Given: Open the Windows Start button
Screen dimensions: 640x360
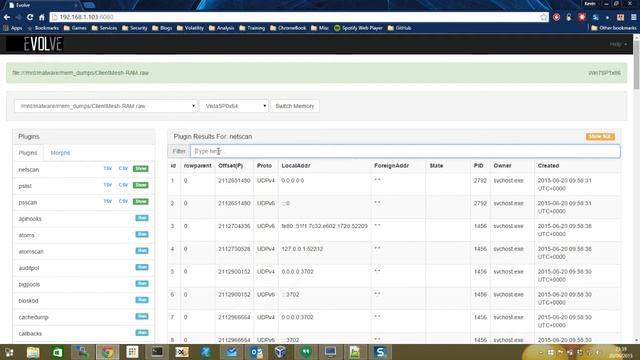Looking at the screenshot, I should click(x=9, y=352).
